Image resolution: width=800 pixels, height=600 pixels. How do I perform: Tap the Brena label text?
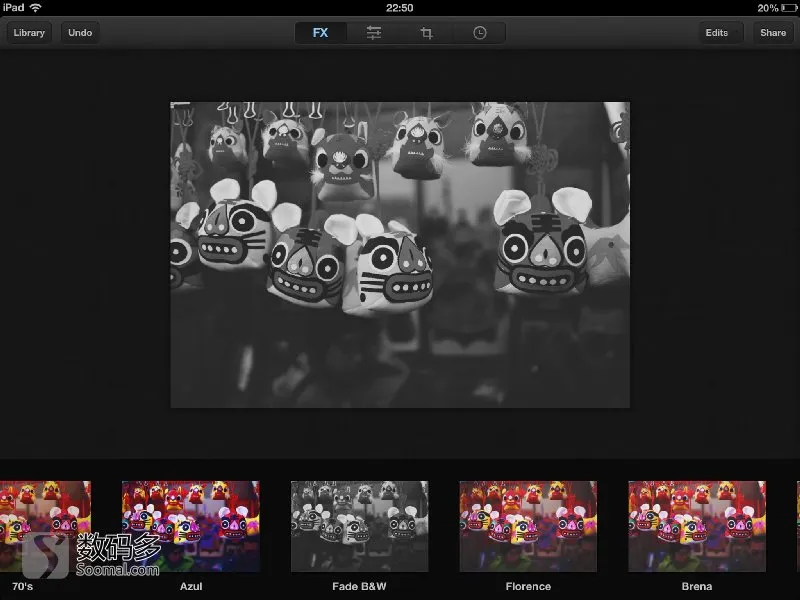click(x=697, y=586)
